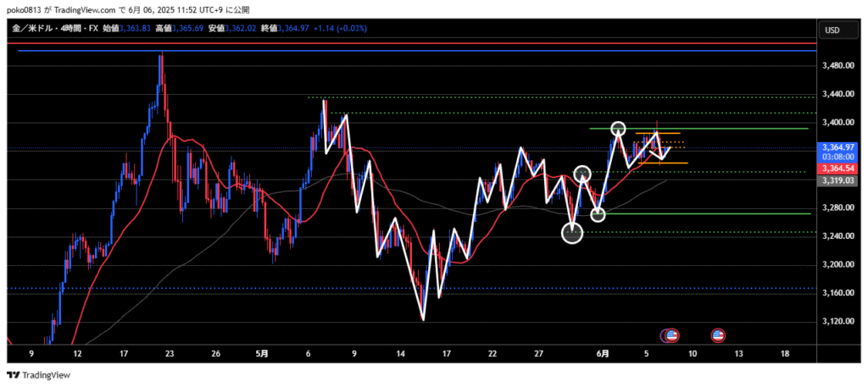Select the circle marker on the 3,270 green line
This screenshot has width=868, height=387.
pos(598,214)
